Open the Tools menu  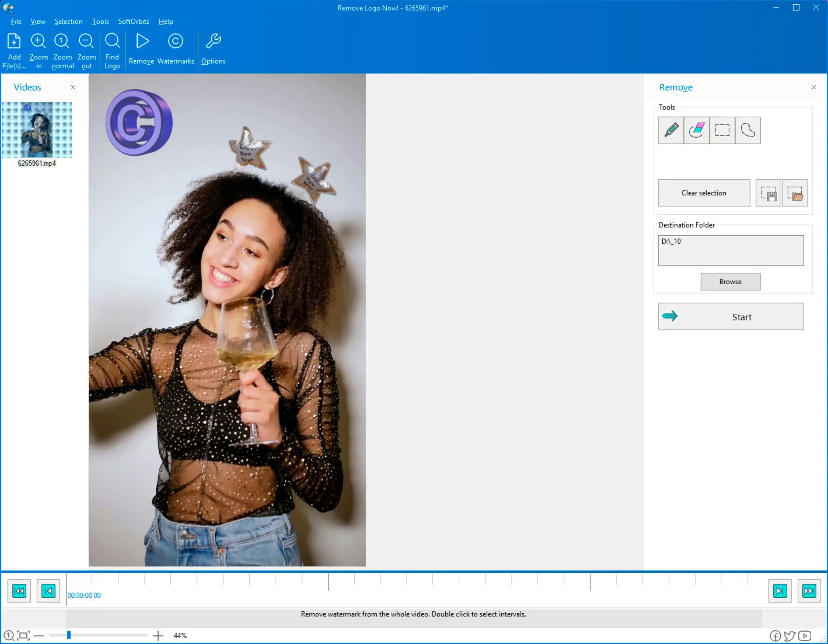pos(100,21)
